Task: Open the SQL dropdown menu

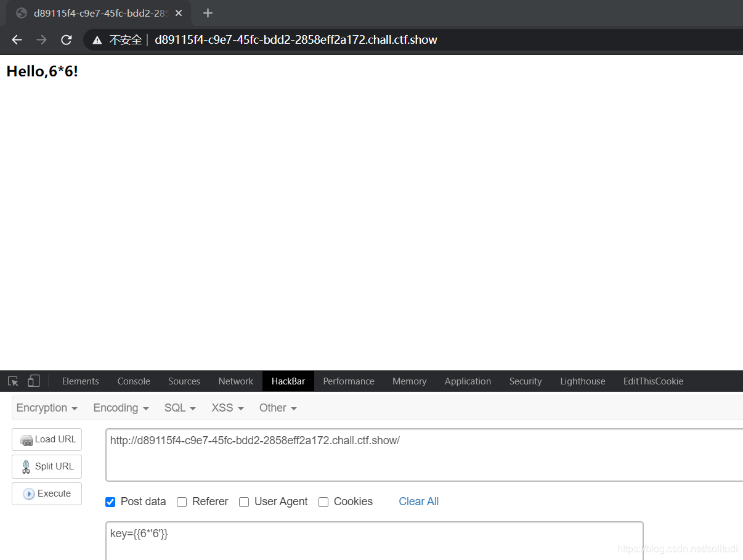Action: (x=179, y=408)
